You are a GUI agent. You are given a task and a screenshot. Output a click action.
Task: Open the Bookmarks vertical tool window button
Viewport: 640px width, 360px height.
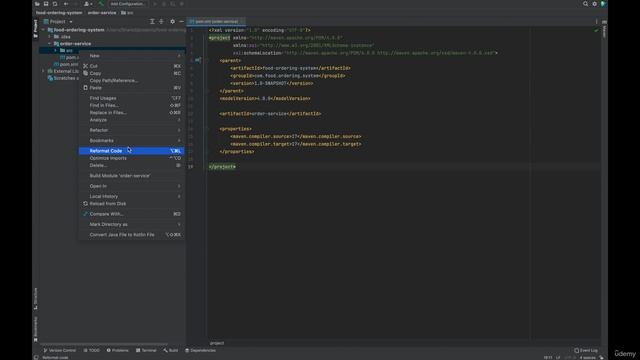coord(36,329)
